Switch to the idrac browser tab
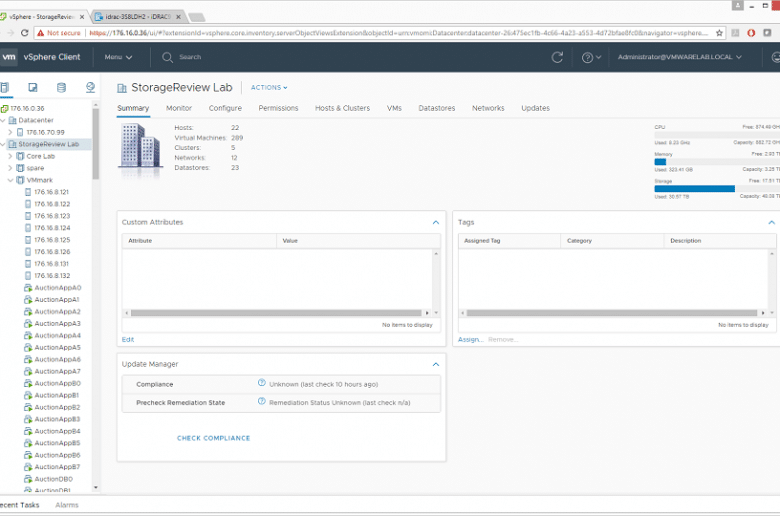 138,16
